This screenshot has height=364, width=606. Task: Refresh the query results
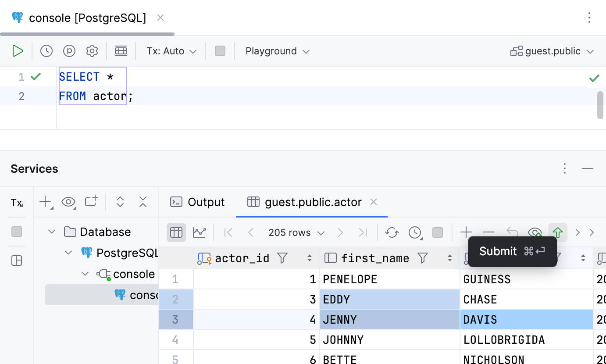392,232
